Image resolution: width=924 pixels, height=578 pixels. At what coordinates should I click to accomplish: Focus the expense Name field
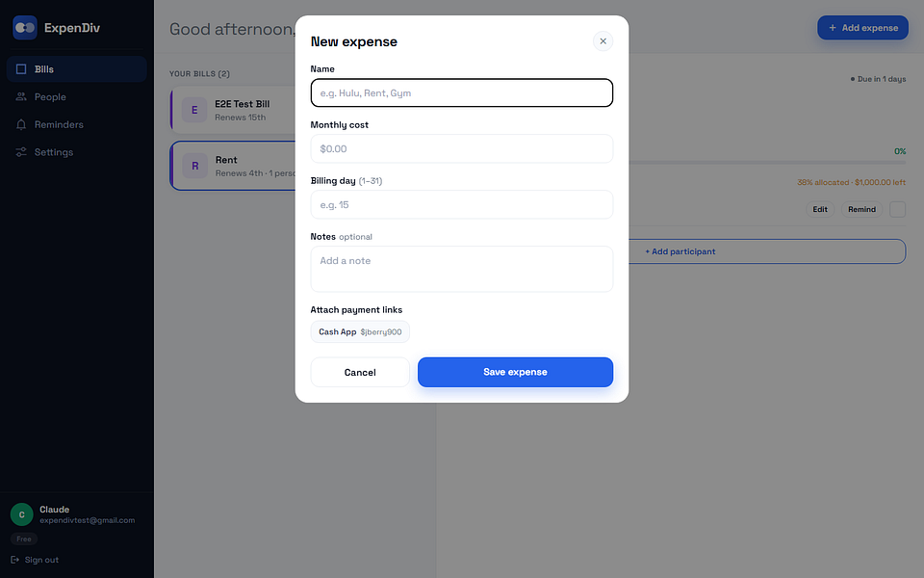(x=461, y=92)
